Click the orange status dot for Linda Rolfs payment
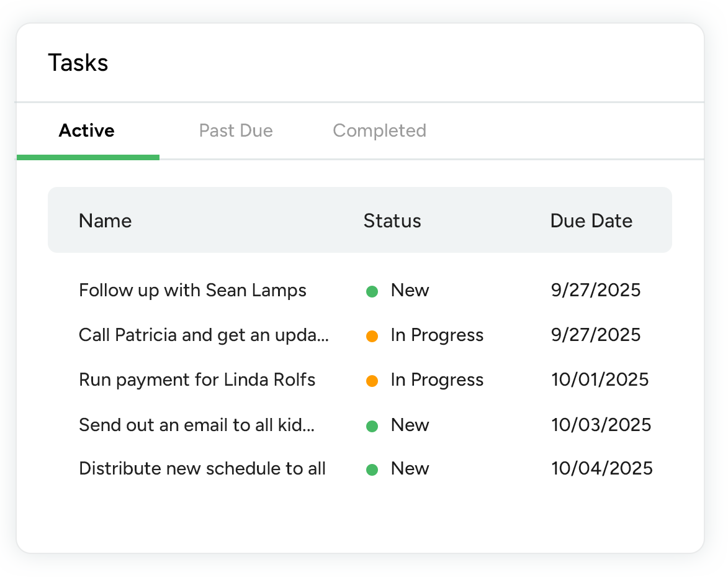 pos(372,381)
